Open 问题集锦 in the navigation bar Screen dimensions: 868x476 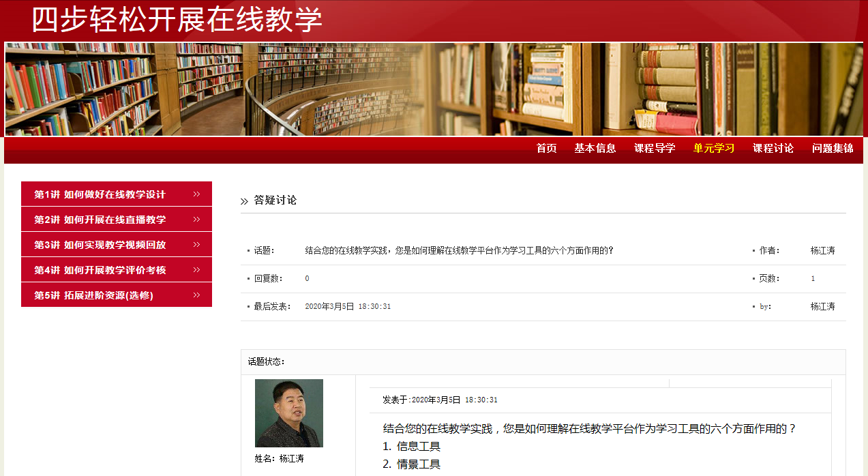(833, 148)
